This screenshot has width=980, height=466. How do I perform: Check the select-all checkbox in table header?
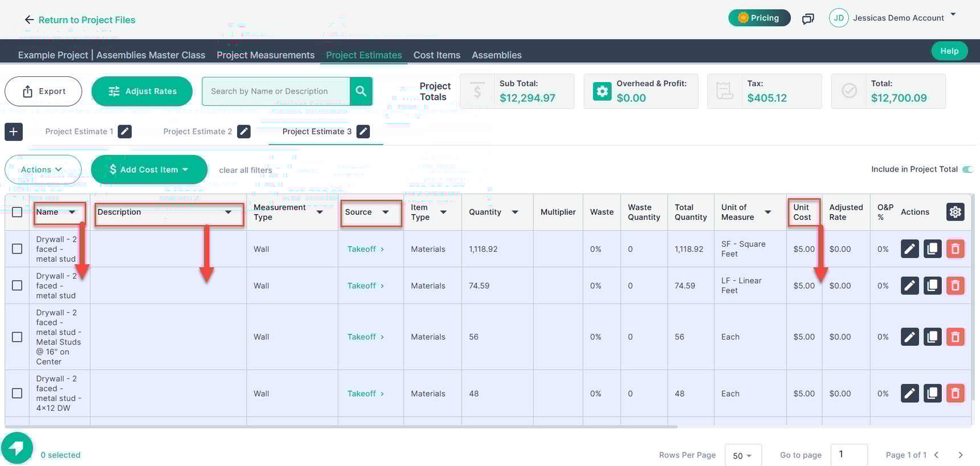click(x=17, y=212)
